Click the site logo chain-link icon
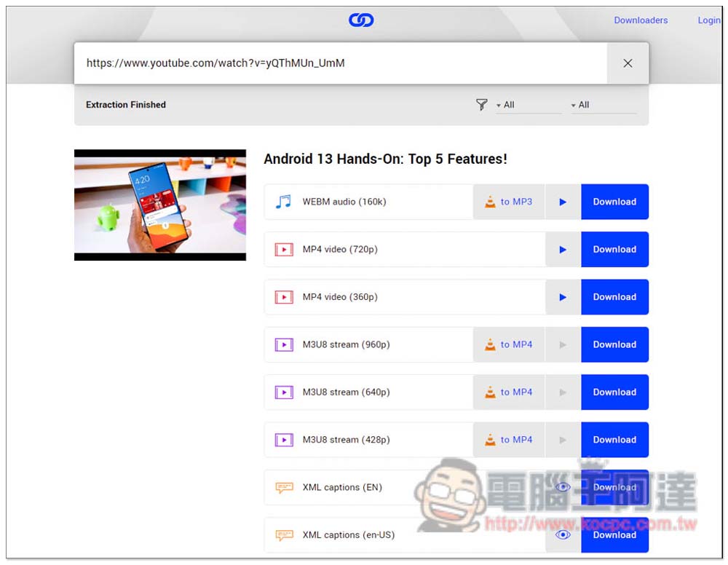 coord(361,20)
